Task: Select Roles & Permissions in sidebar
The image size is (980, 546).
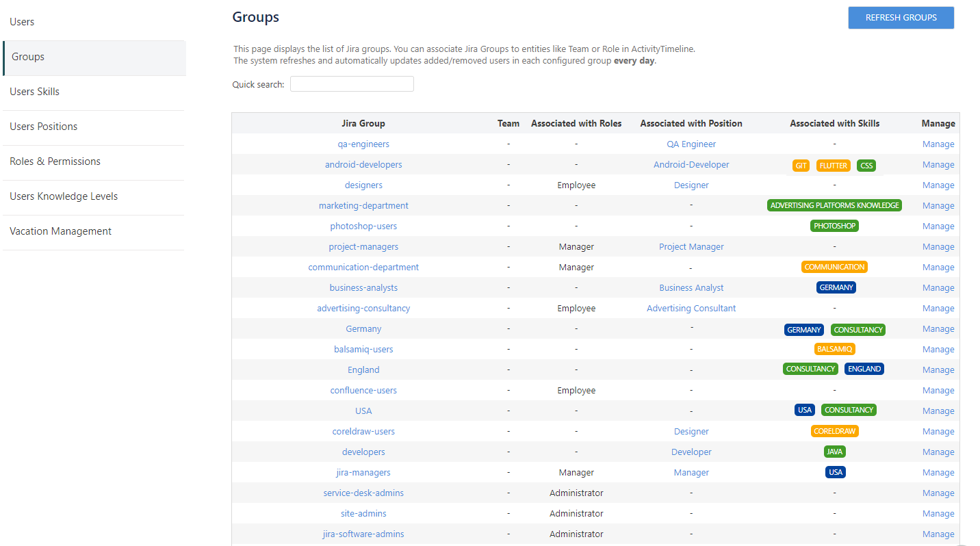Action: 55,161
